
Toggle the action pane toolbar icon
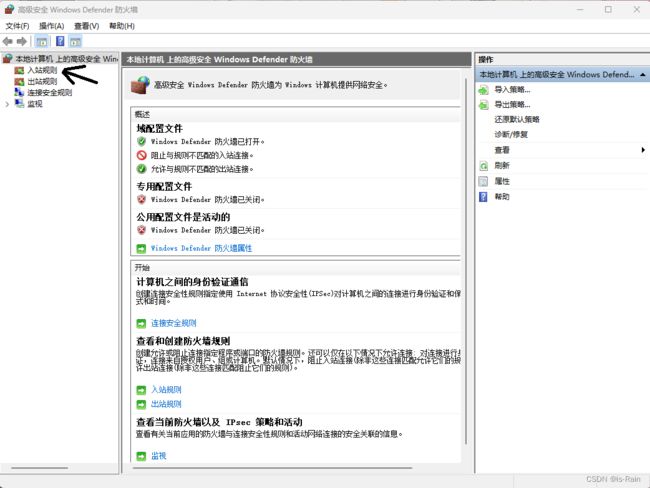tap(75, 41)
